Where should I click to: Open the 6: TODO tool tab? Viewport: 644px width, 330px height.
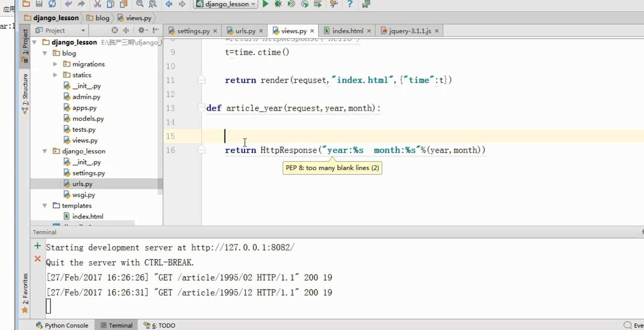pos(160,325)
